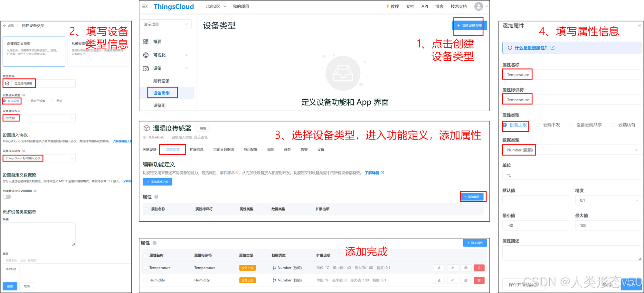644x293 pixels.
Task: Click the lightbulb 教程 tutorial item
Action: 392,6
